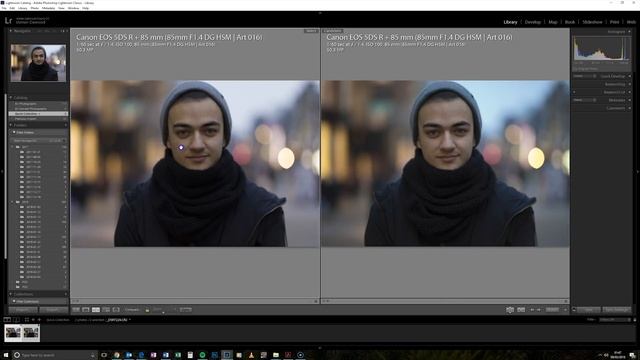Switch to Grid view in toolbar
This screenshot has width=640, height=360.
[76, 310]
